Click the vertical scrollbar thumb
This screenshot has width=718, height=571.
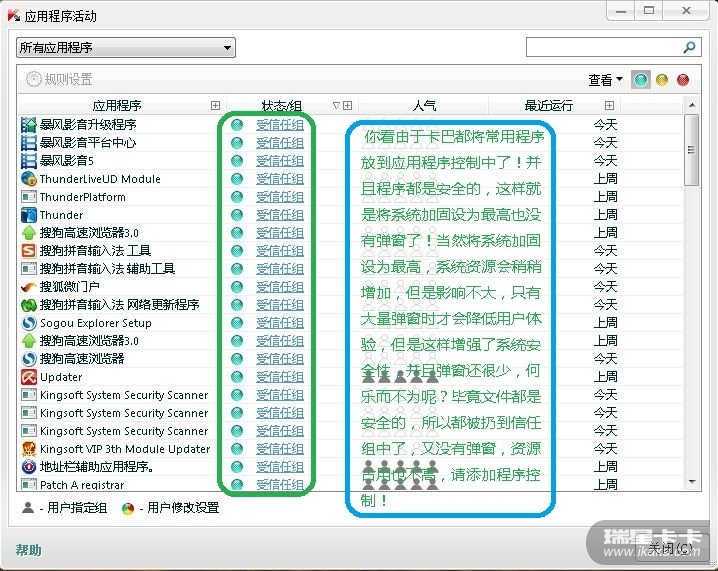point(692,150)
